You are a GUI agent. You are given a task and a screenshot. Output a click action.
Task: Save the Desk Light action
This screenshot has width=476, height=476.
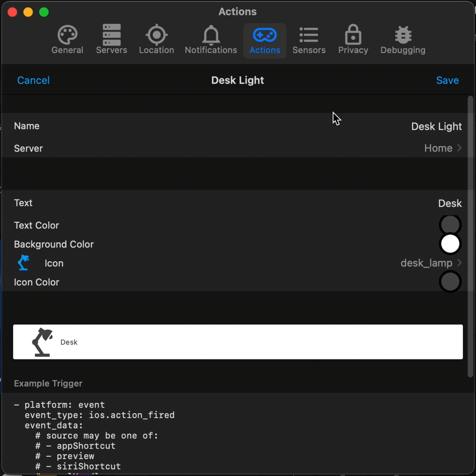coord(447,80)
